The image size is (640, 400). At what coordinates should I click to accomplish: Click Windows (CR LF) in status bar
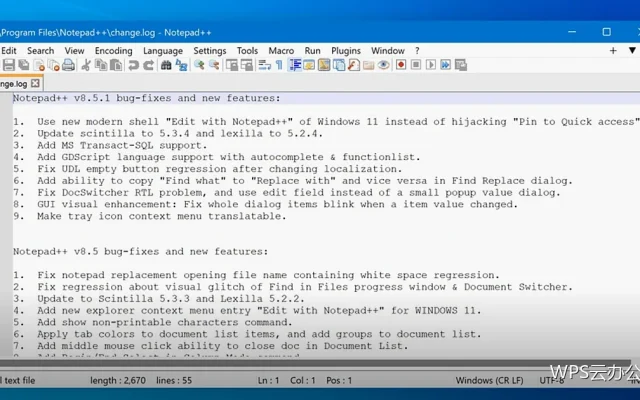pos(489,380)
